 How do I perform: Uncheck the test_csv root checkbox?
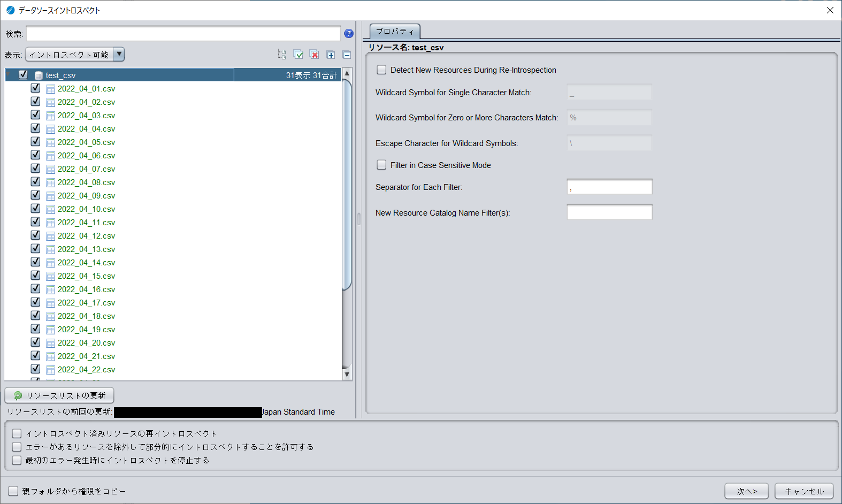pyautogui.click(x=23, y=75)
